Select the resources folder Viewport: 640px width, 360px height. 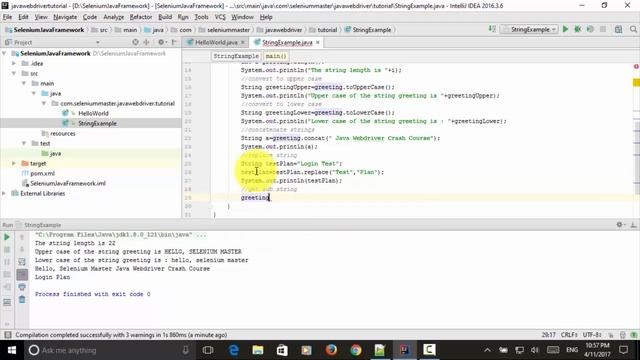(63, 133)
